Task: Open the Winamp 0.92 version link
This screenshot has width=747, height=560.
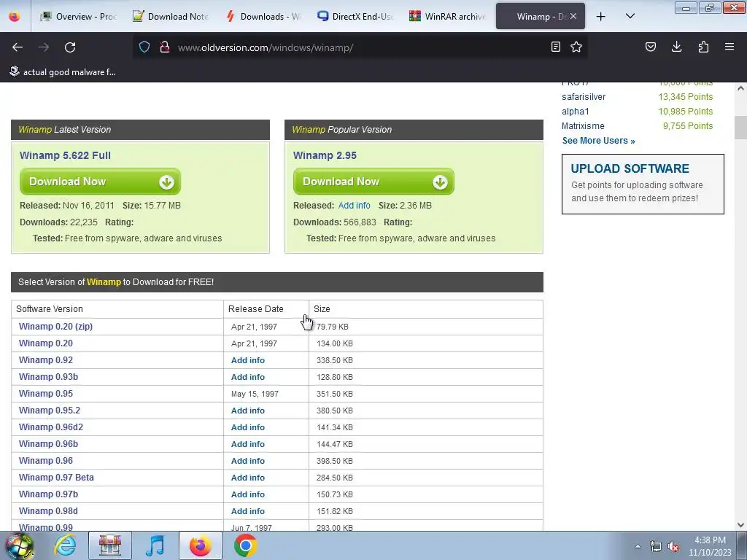Action: click(x=46, y=360)
